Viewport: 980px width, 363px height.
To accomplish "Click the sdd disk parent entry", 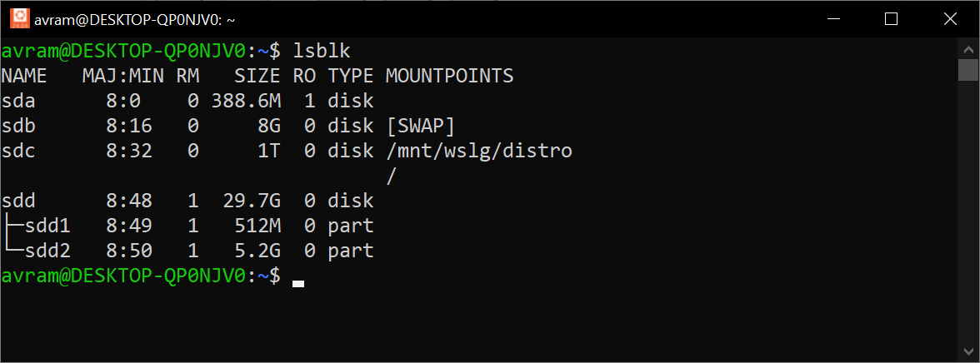I will coord(18,201).
